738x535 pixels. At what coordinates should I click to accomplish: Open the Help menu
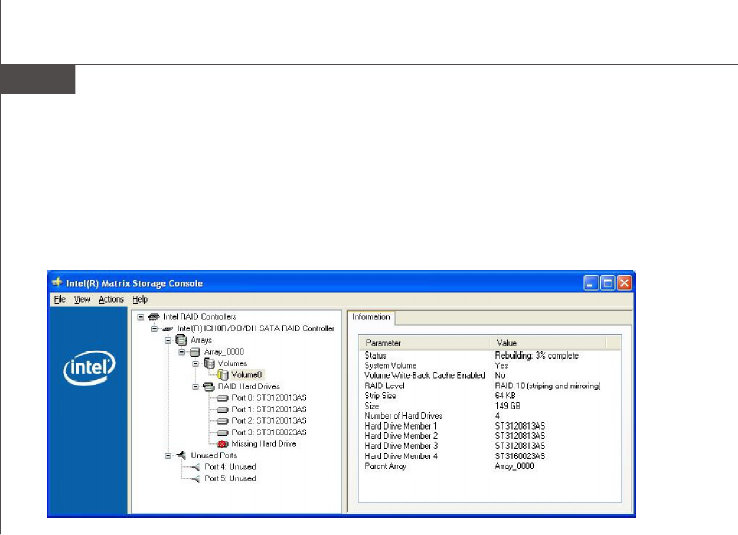pos(140,299)
